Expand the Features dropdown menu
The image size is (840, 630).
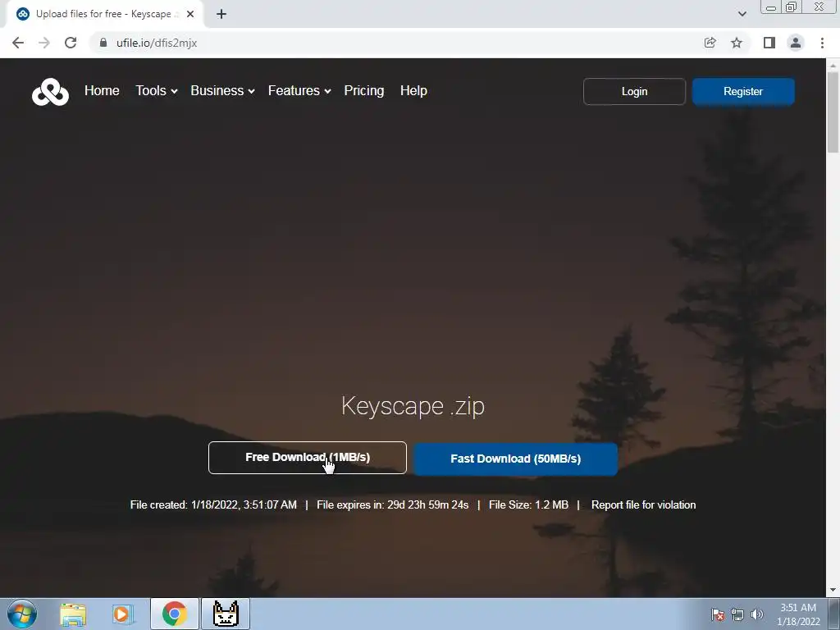tap(299, 90)
